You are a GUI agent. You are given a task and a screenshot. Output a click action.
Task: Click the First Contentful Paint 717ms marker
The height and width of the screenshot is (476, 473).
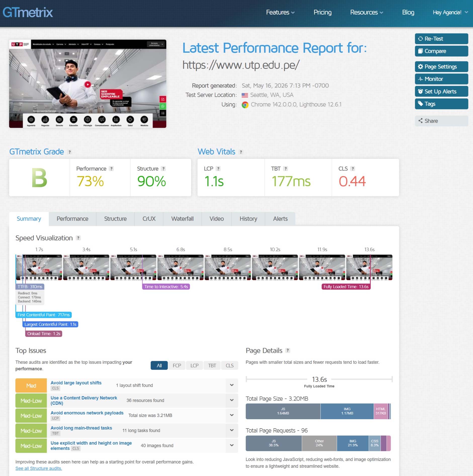tap(44, 315)
